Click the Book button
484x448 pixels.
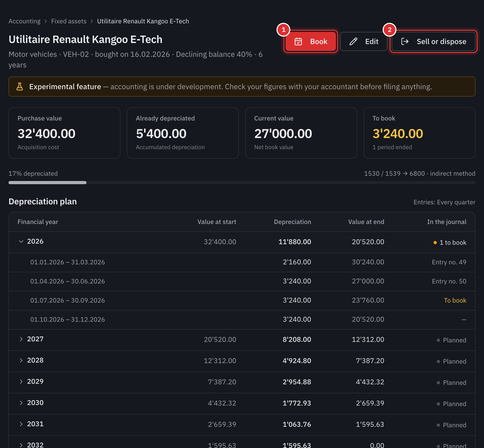[310, 41]
